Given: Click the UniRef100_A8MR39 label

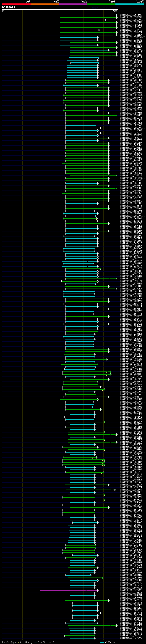Looking at the screenshot, I should [x=131, y=63].
